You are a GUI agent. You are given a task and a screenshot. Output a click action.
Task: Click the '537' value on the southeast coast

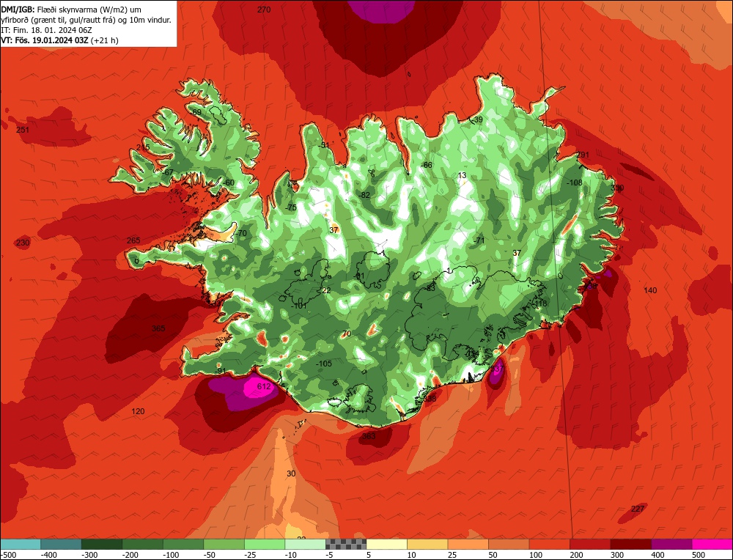click(x=497, y=369)
